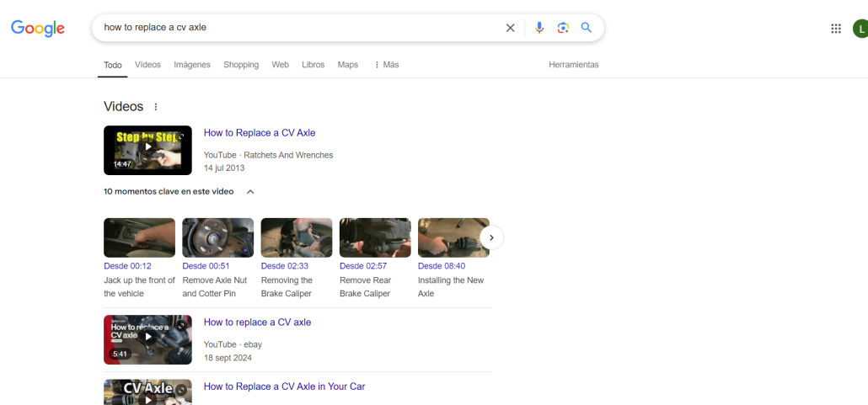
Task: Open Google Lens image search icon
Action: 563,28
